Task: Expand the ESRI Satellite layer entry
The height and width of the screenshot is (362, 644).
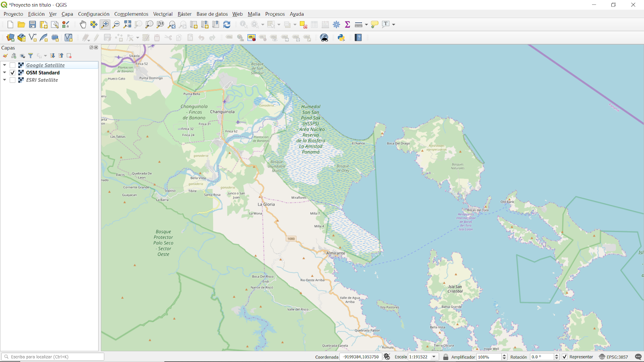Action: pyautogui.click(x=4, y=80)
